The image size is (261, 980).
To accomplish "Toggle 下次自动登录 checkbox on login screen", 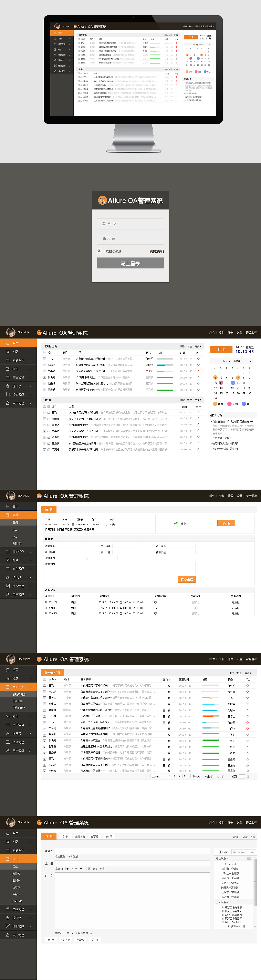I will (x=99, y=251).
